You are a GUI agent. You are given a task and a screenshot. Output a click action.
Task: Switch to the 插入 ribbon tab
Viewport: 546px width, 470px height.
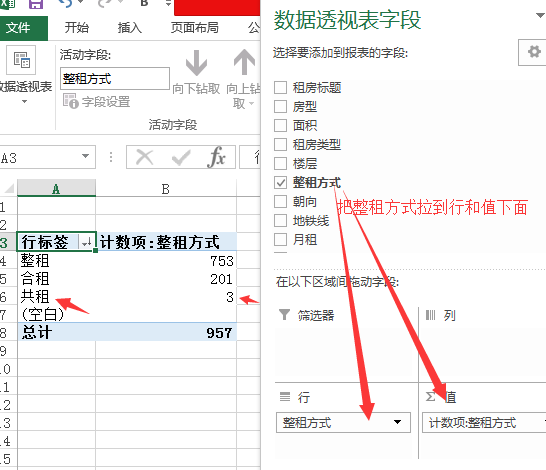[x=130, y=28]
